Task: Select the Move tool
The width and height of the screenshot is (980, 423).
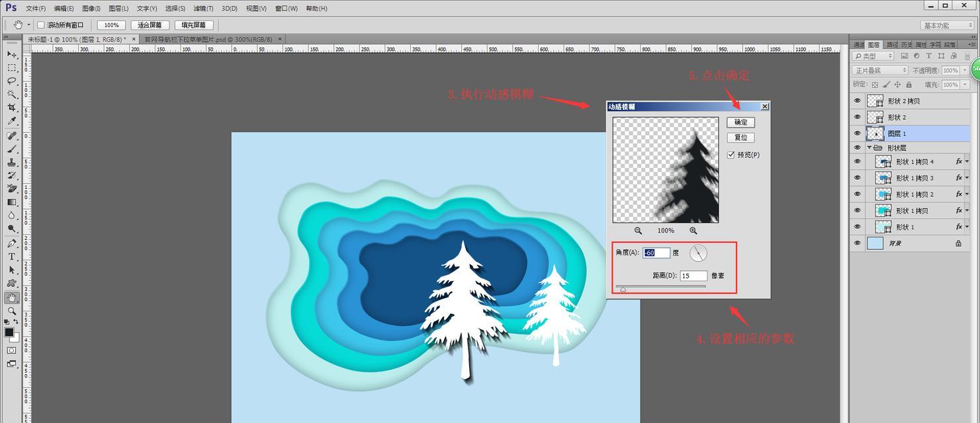Action: coord(11,54)
